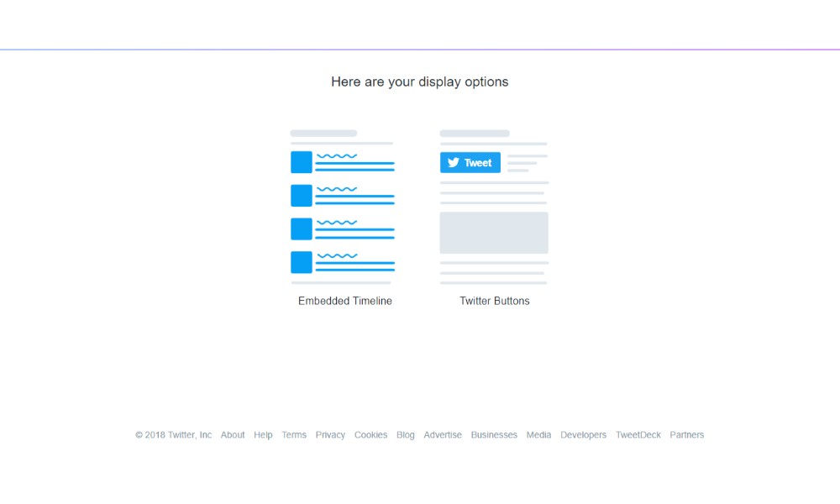
Task: Click the Twitter Buttons label
Action: coord(495,301)
